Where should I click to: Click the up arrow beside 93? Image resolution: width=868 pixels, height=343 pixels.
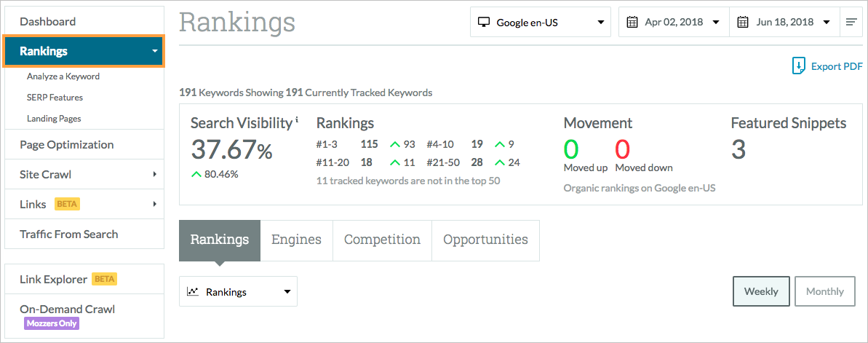click(394, 145)
